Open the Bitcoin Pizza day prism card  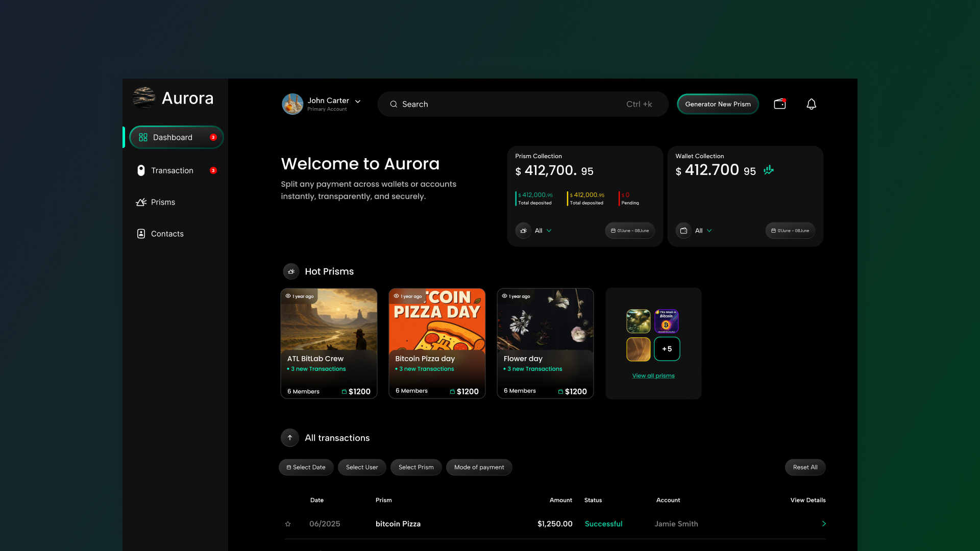click(x=437, y=343)
